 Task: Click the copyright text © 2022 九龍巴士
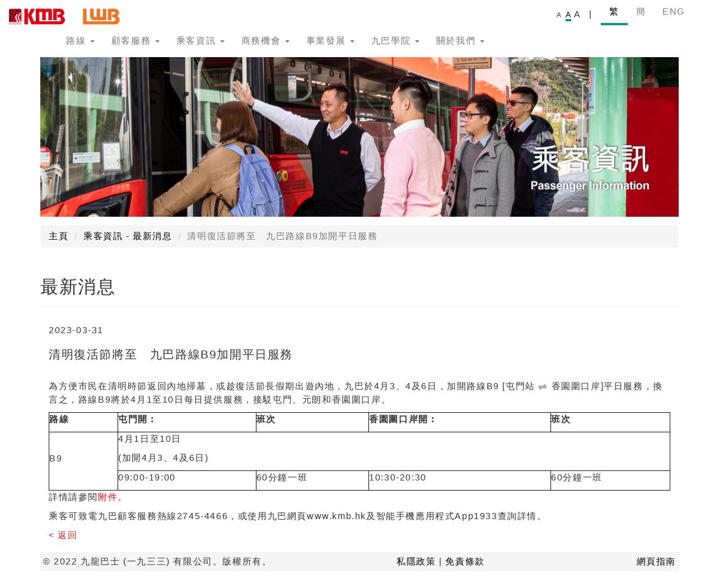157,562
